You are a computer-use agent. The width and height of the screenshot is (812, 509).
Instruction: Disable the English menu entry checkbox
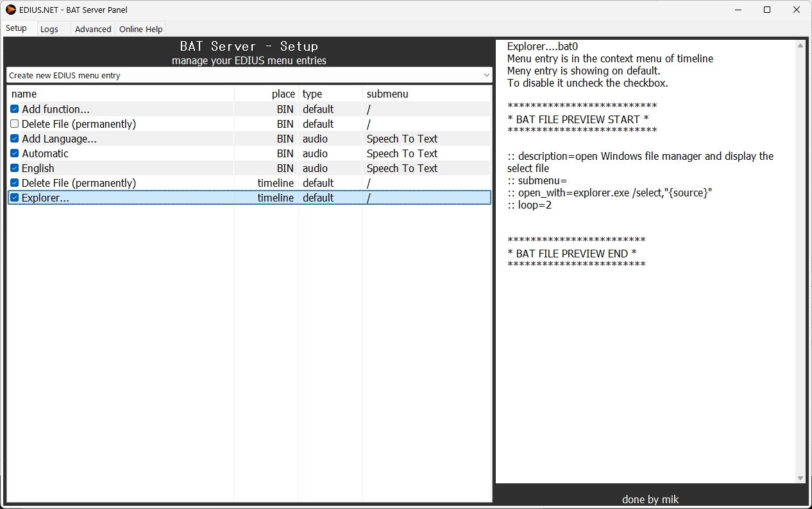[x=15, y=168]
